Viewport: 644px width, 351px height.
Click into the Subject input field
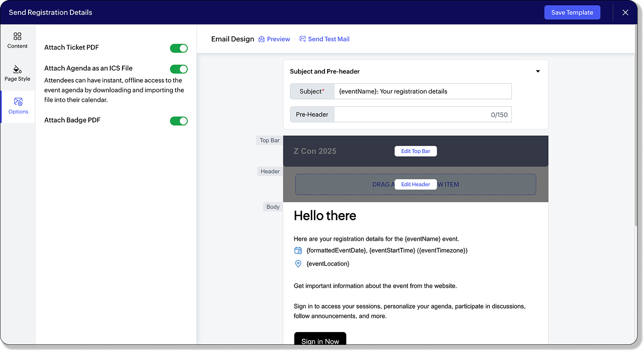pyautogui.click(x=423, y=91)
